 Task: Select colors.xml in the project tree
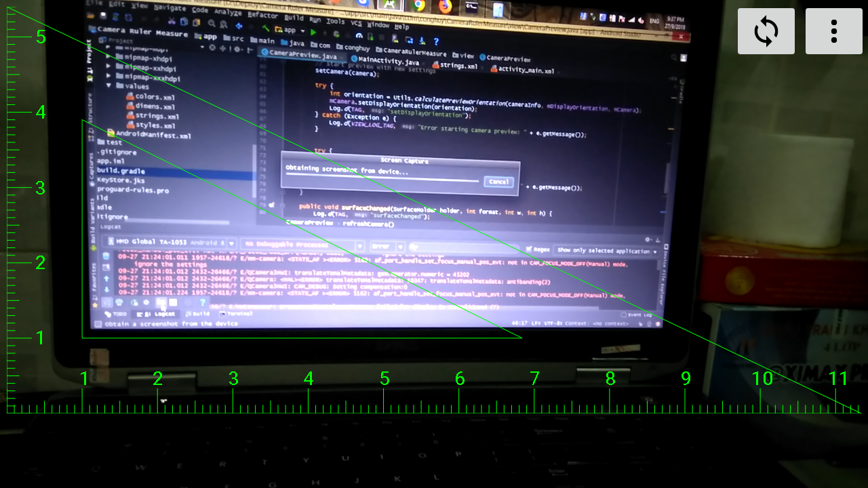(150, 97)
